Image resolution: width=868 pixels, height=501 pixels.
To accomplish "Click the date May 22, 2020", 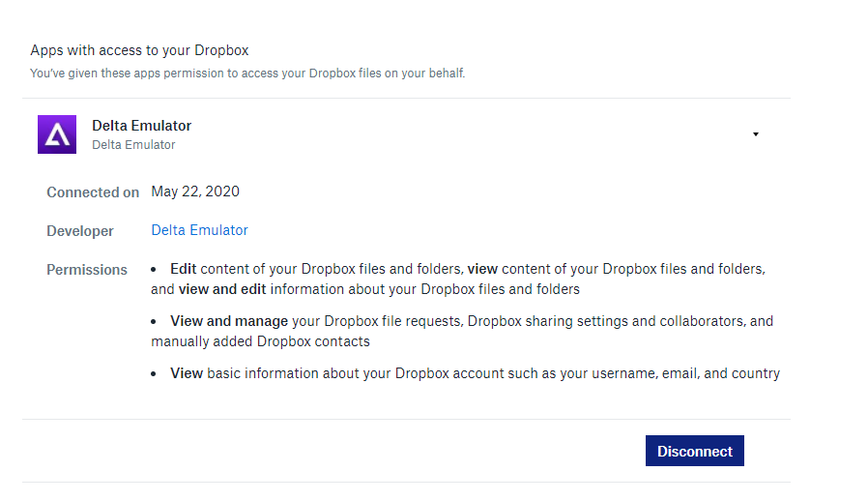I will coord(195,192).
